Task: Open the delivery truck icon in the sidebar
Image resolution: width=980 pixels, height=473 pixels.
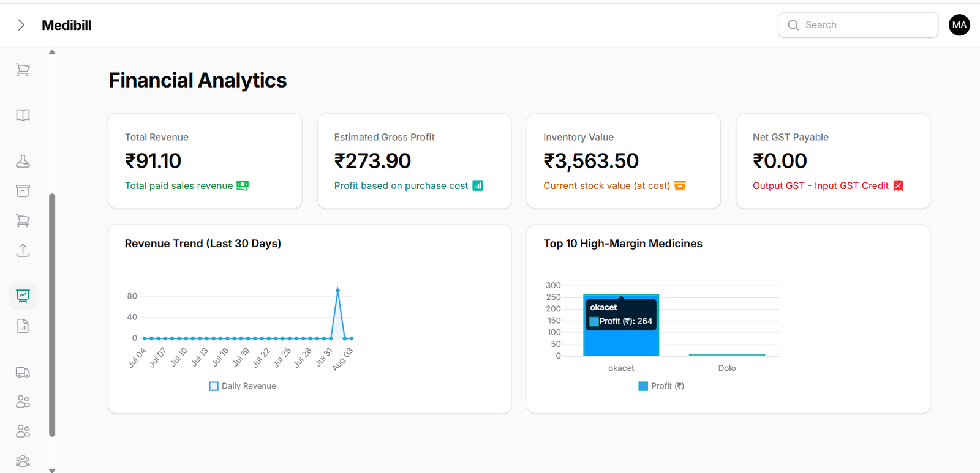Action: tap(23, 372)
